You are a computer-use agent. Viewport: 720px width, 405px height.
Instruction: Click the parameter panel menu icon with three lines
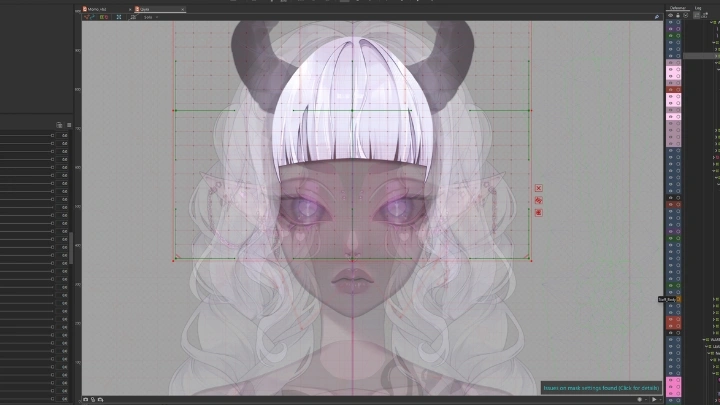coord(69,125)
